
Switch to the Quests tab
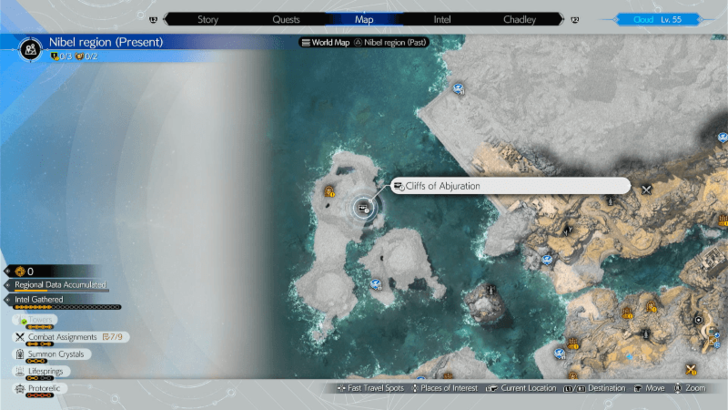[286, 19]
